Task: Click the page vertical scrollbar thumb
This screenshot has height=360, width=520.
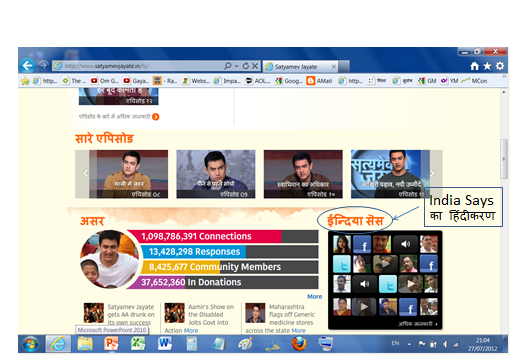Action: click(x=504, y=159)
